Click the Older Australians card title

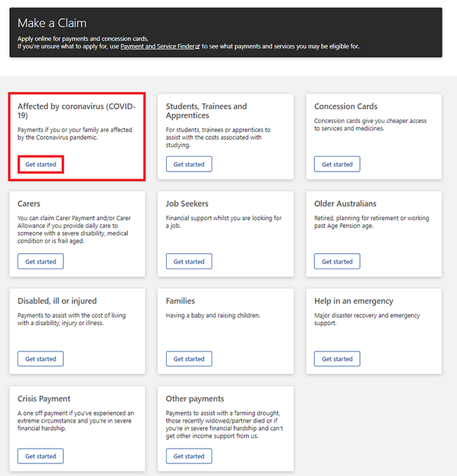[x=345, y=204]
